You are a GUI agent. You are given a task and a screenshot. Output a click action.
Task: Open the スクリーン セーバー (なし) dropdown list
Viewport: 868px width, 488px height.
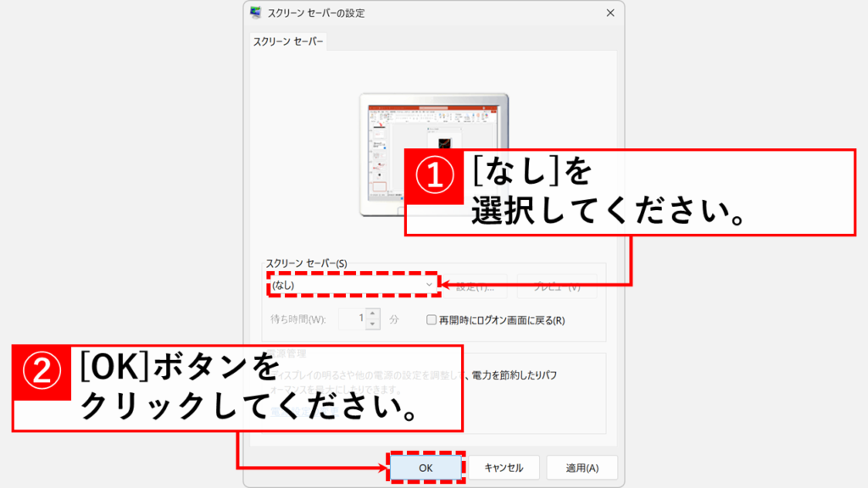point(348,286)
